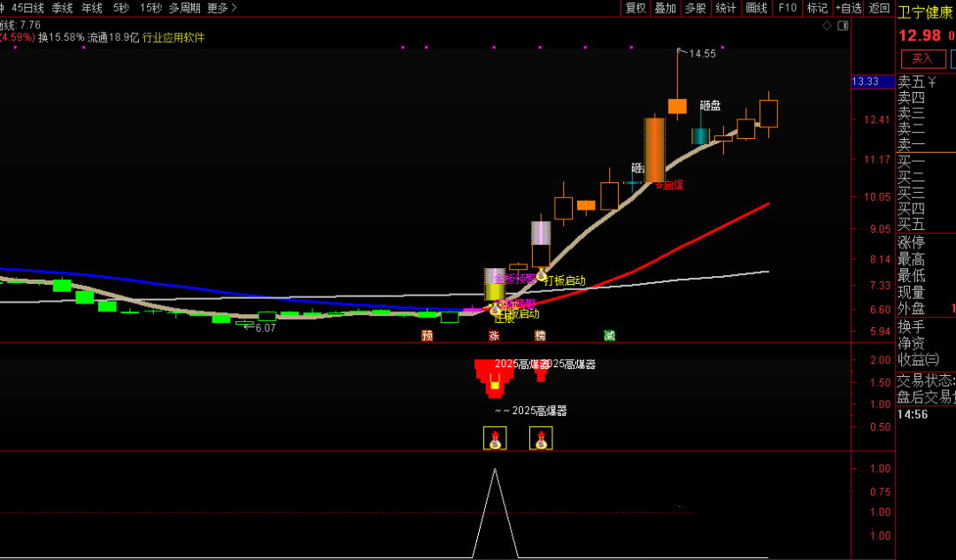956x560 pixels.
Task: Add stock with +自选 button
Action: pyautogui.click(x=848, y=8)
